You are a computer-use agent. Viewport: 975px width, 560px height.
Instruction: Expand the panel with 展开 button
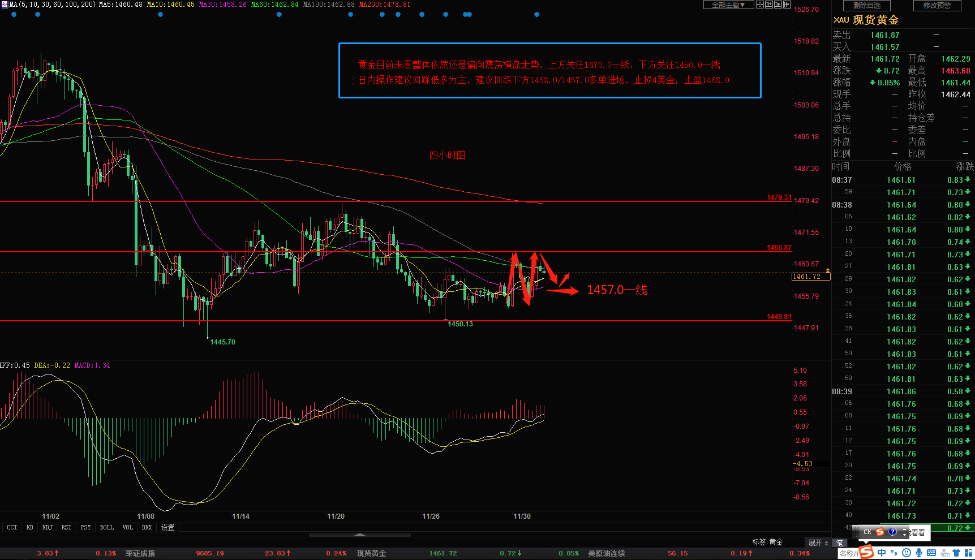(818, 542)
